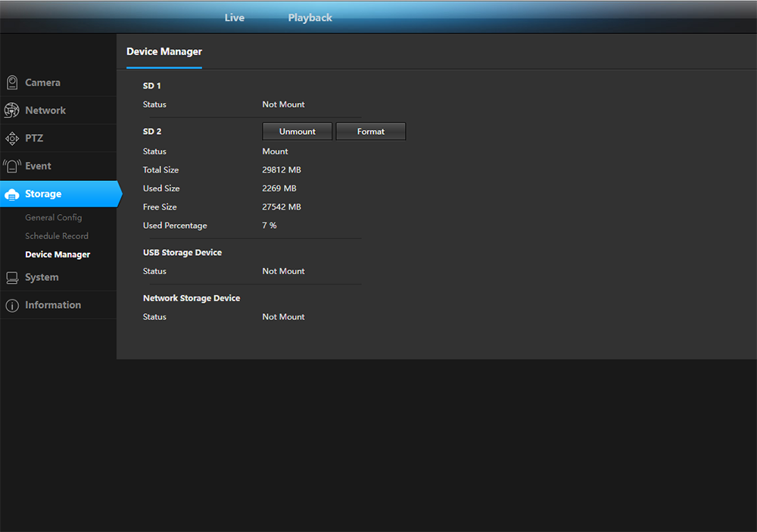The image size is (757, 532).
Task: Click the SD 2 Used Percentage value
Action: tap(269, 226)
